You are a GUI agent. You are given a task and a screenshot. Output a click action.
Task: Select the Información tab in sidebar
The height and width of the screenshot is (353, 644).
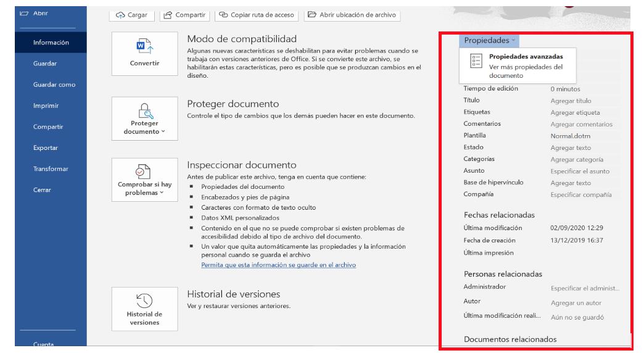pyautogui.click(x=51, y=43)
